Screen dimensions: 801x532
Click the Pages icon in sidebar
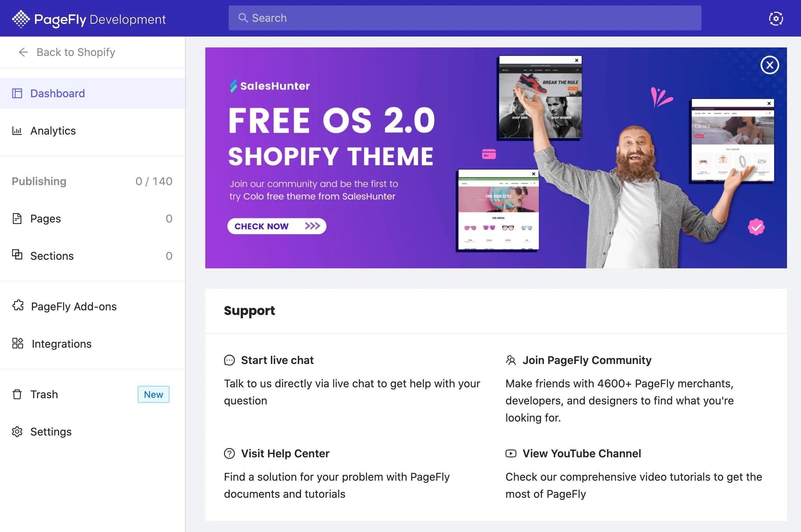17,218
